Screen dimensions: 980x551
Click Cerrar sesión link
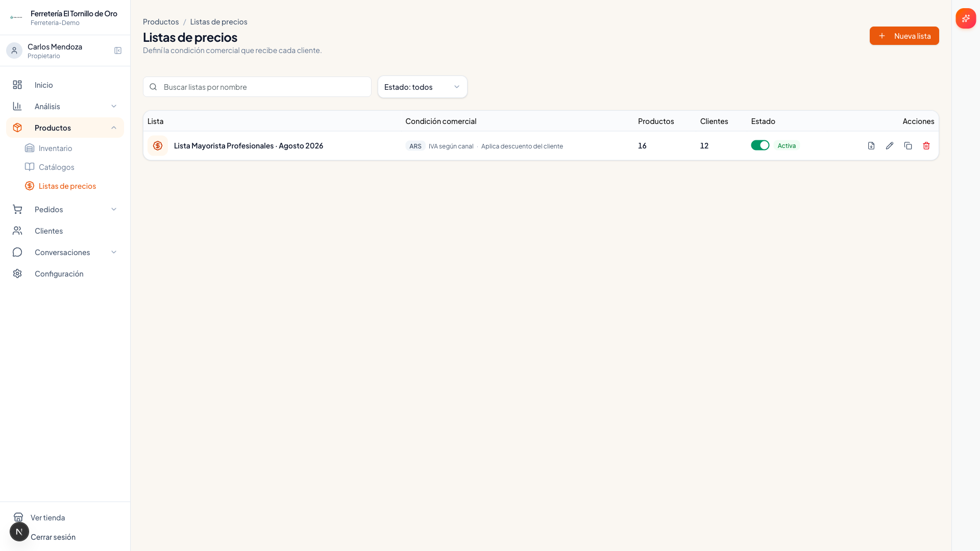coord(53,537)
